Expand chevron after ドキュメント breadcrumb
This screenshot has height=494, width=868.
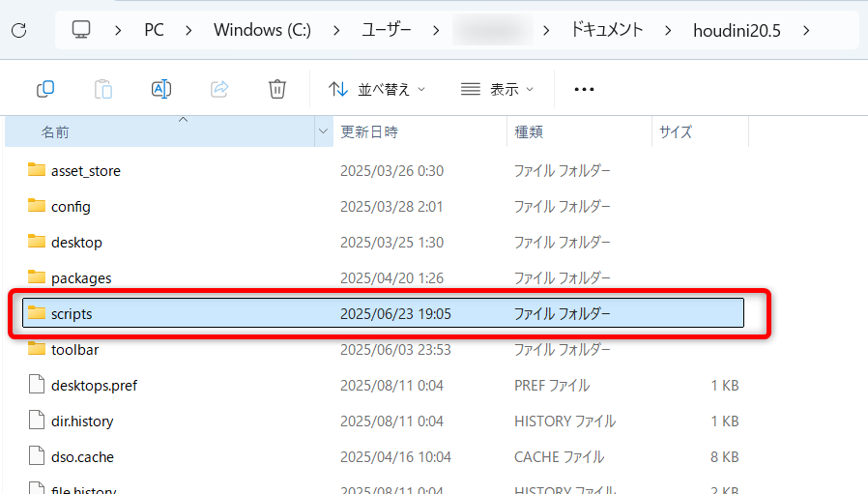coord(668,31)
